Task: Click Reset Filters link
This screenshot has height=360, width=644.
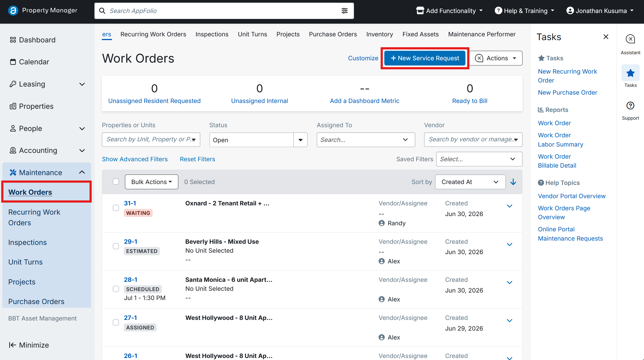Action: [x=197, y=159]
